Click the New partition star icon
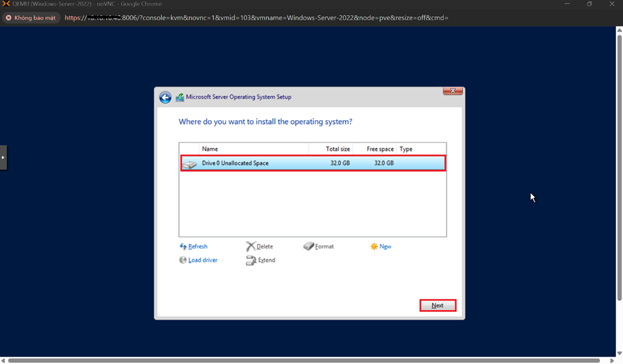Screen dimensions: 623x364 [374, 246]
